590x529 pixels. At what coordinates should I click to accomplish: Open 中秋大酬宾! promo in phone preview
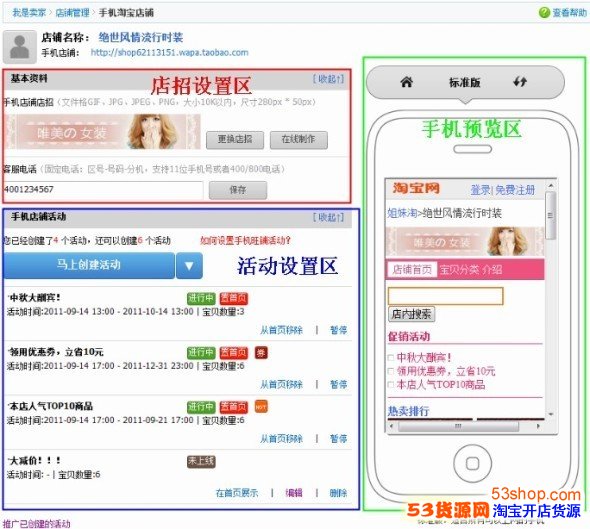tap(424, 357)
